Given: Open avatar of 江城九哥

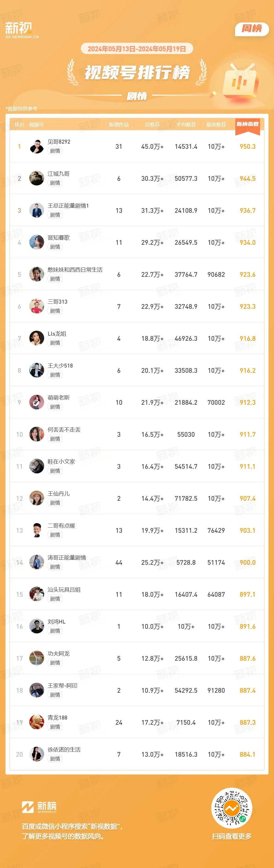Looking at the screenshot, I should 36,178.
